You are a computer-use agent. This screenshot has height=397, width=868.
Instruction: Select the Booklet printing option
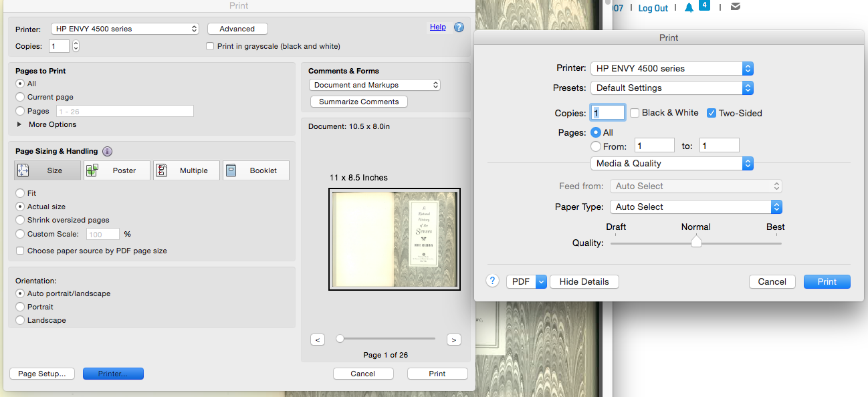tap(255, 170)
